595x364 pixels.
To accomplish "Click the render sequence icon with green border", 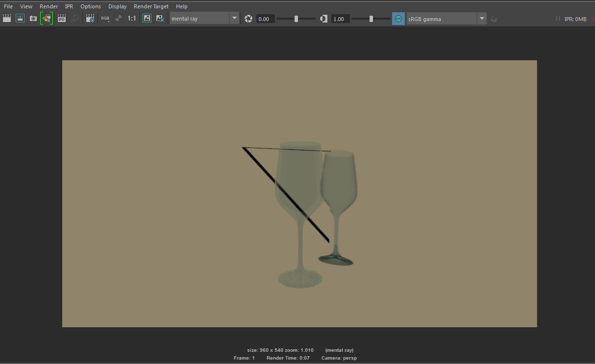I will point(47,19).
